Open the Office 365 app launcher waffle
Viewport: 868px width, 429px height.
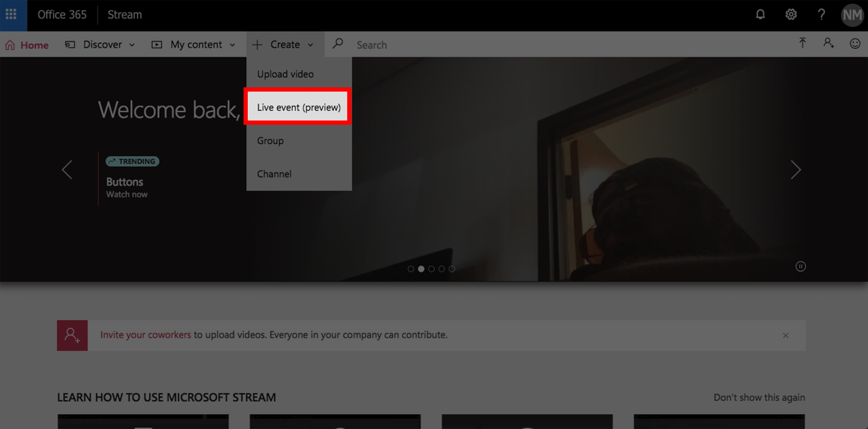coord(11,14)
